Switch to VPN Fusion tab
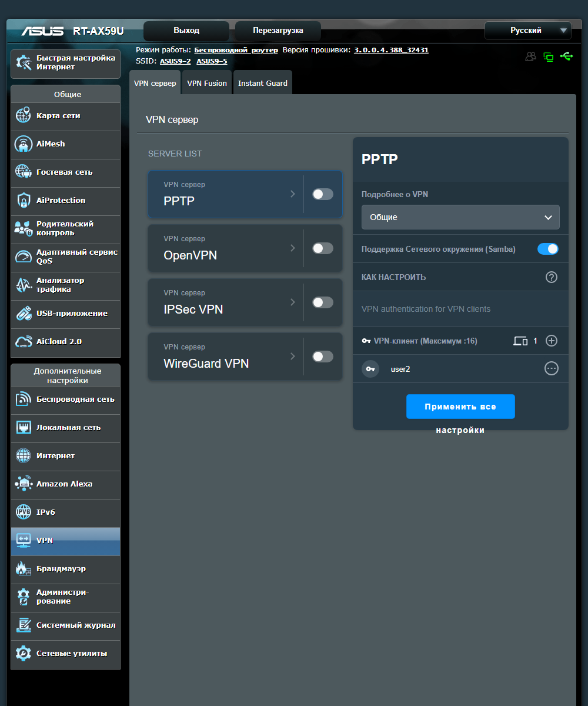The image size is (588, 706). [207, 83]
